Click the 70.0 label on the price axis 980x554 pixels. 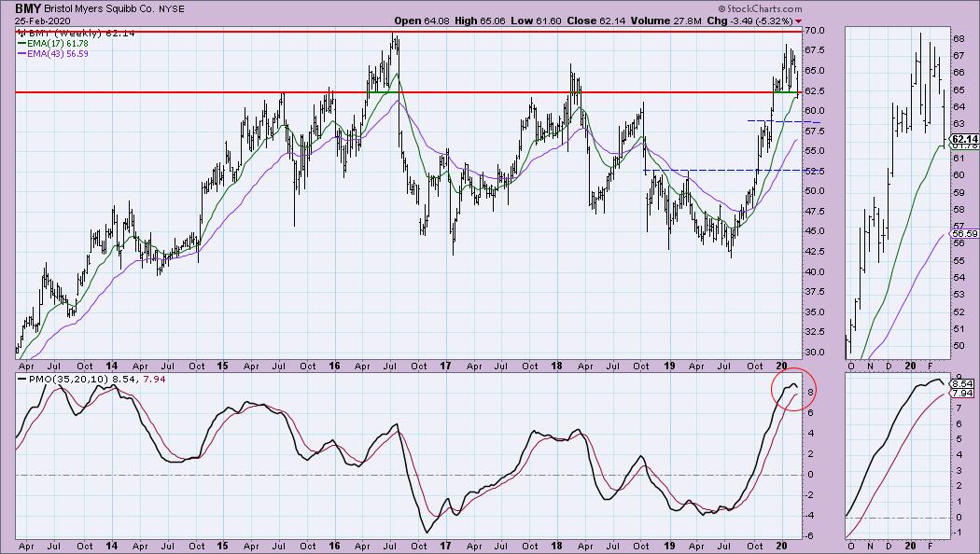tap(816, 30)
